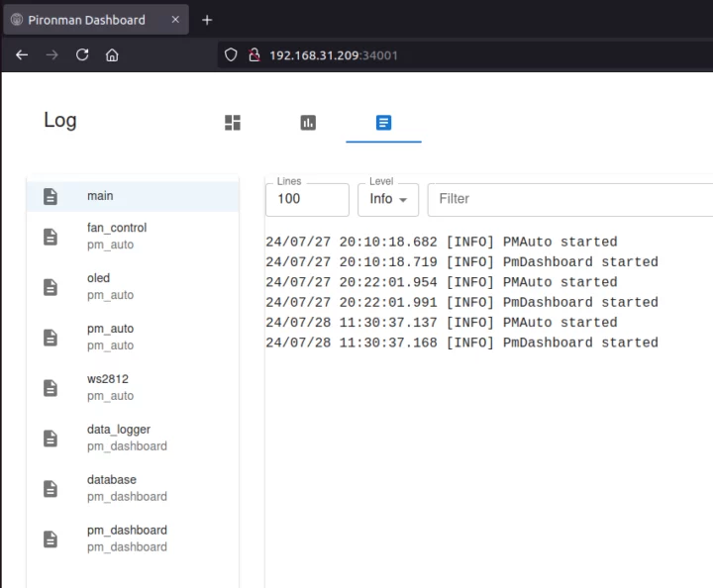Open the Dashboard grid icon tab
Screen dimensions: 713x588
(x=233, y=123)
